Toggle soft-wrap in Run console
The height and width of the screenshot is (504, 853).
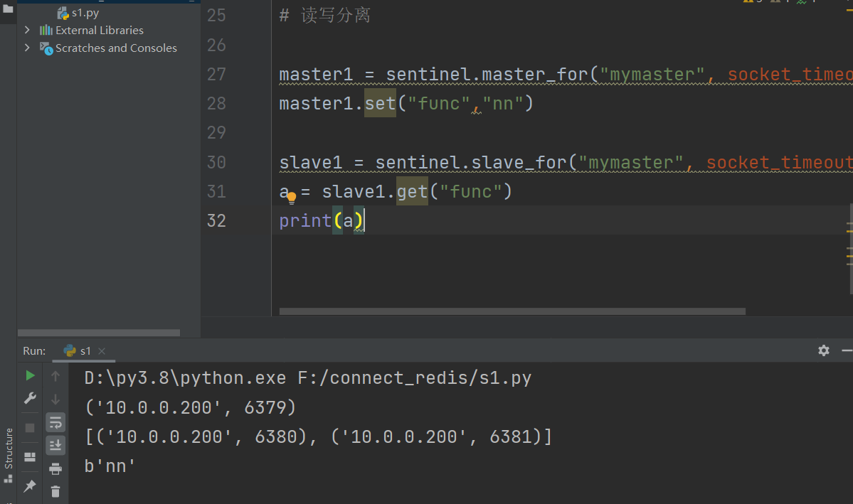[55, 422]
